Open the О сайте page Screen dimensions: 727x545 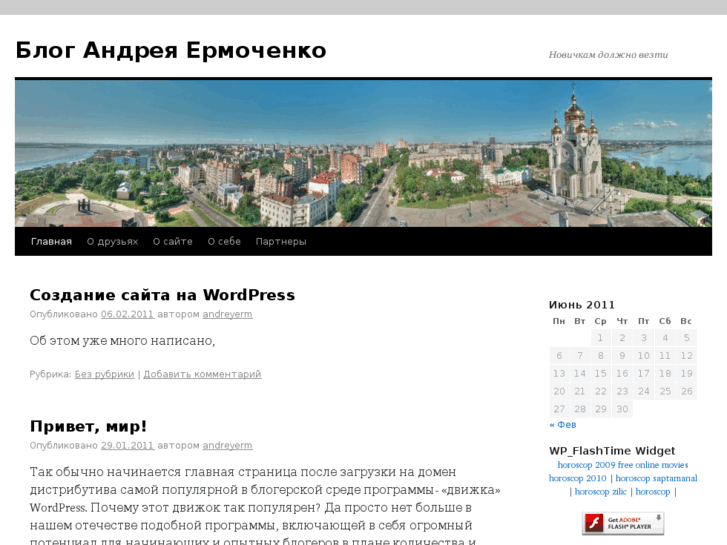coord(173,241)
